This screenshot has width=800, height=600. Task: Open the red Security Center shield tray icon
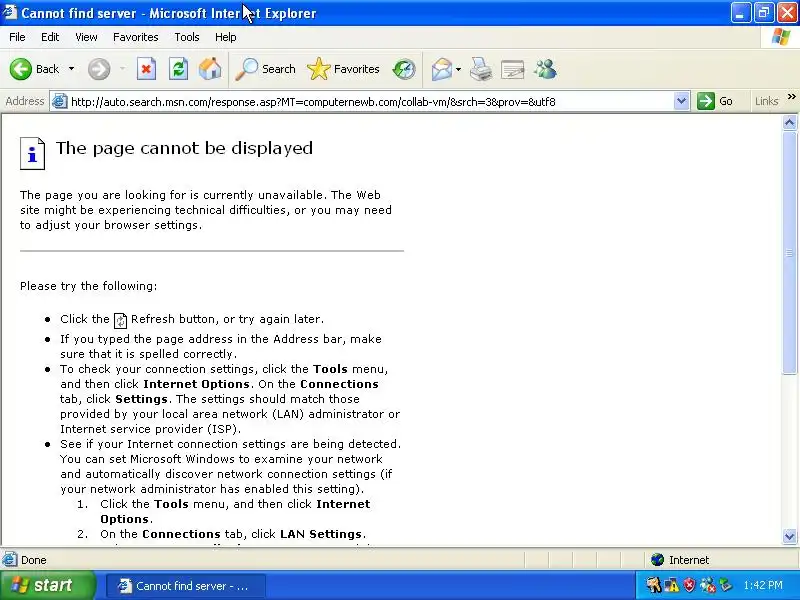click(x=689, y=585)
